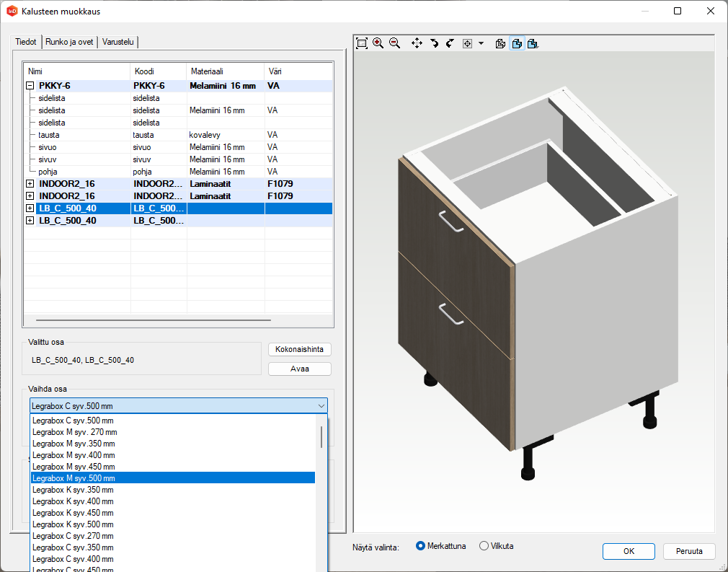Click the zoom out magnifier icon
The width and height of the screenshot is (728, 572).
click(394, 43)
